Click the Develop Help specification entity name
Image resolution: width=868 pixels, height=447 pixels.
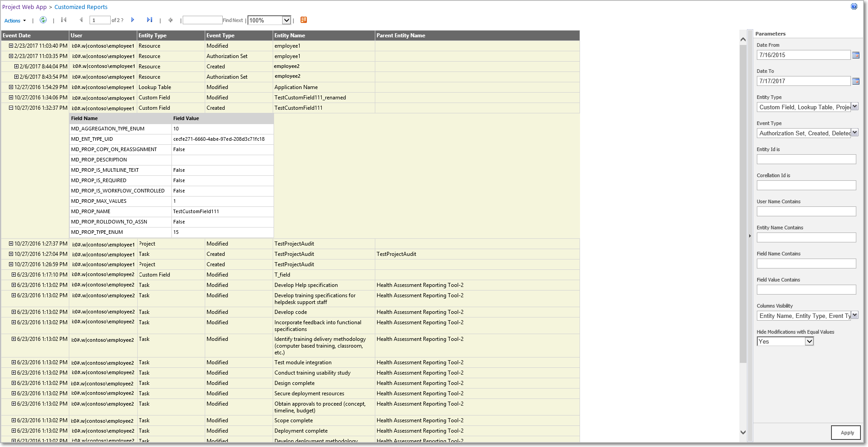(306, 285)
